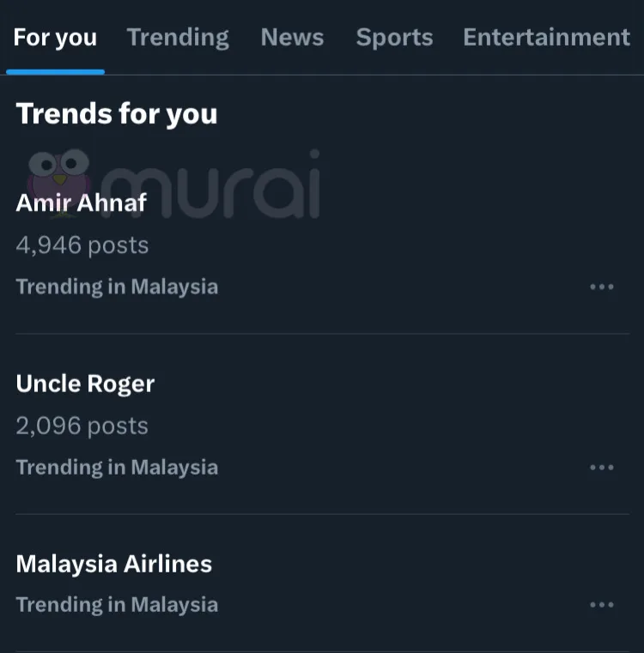Click the 4,946 posts count
644x653 pixels.
82,245
